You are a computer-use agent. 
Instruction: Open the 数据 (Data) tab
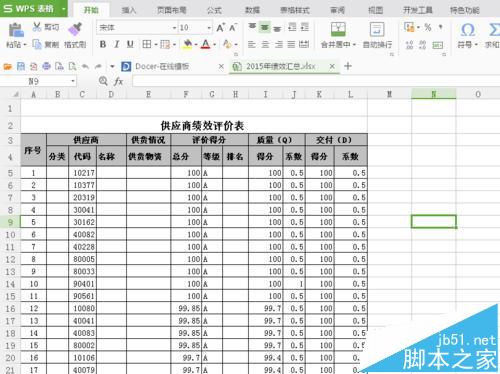252,10
